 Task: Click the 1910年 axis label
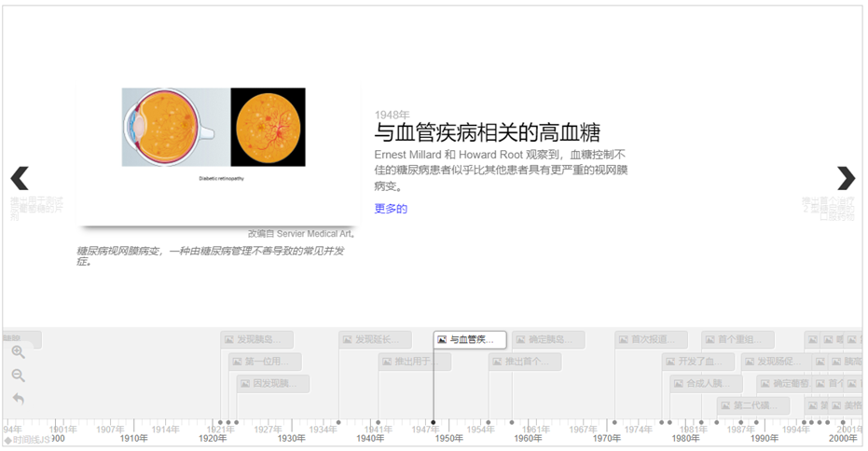134,438
